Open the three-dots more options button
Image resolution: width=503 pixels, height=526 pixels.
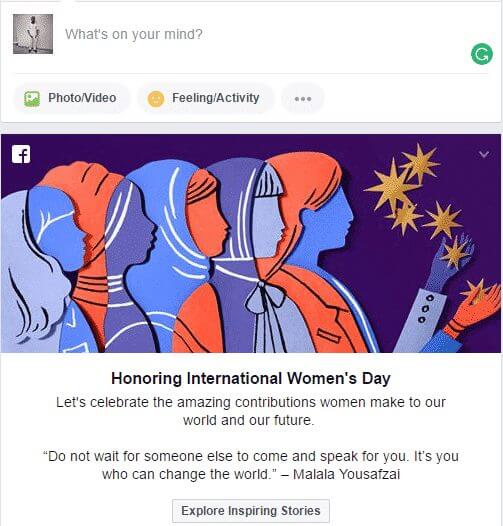(x=303, y=99)
